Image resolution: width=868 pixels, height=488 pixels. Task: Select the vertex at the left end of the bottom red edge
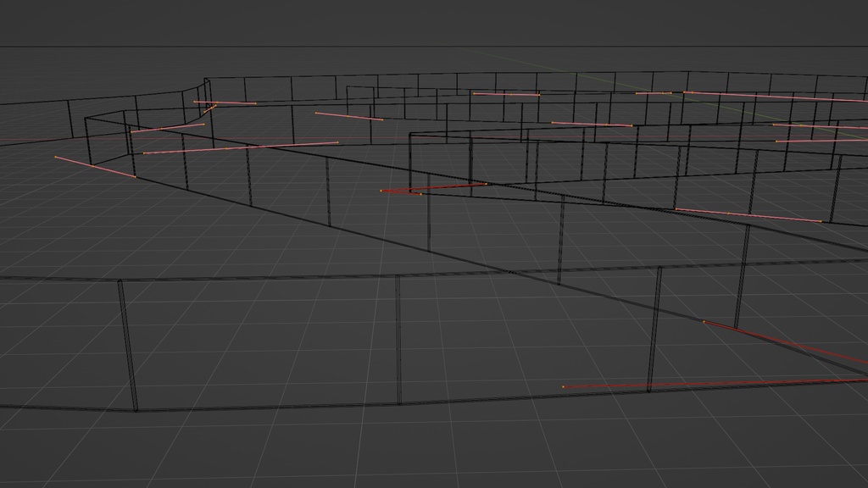click(563, 386)
